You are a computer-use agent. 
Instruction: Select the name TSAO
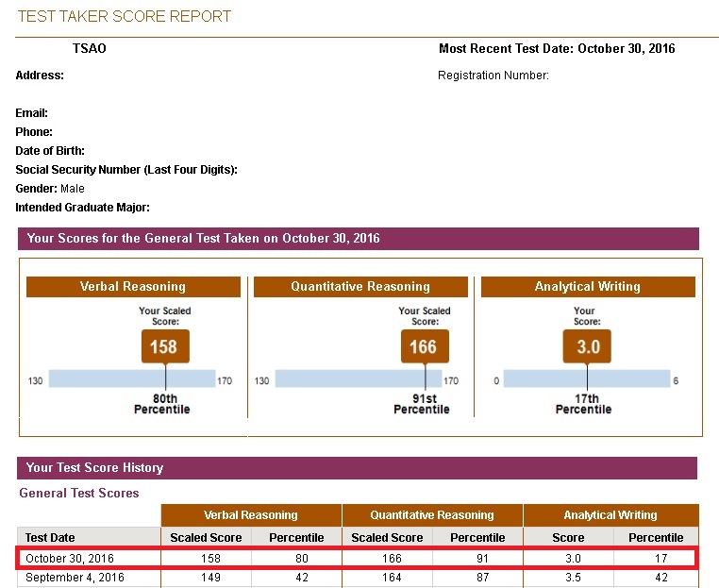90,49
